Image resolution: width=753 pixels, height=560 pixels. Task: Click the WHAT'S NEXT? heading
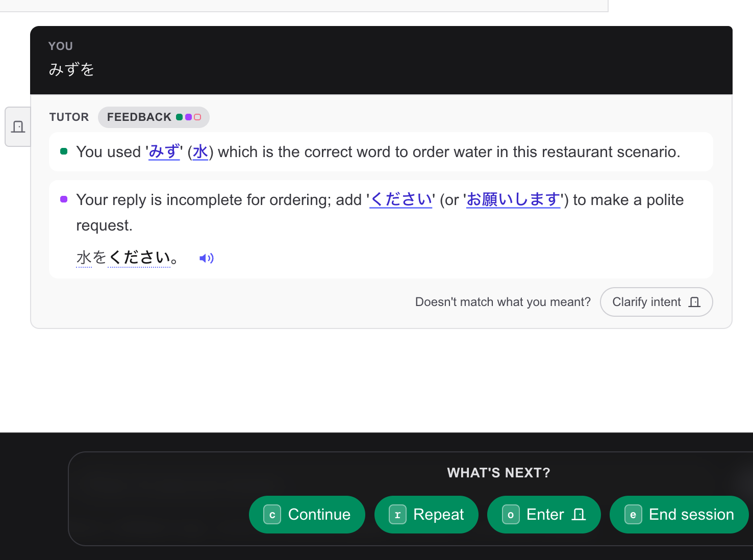[498, 473]
